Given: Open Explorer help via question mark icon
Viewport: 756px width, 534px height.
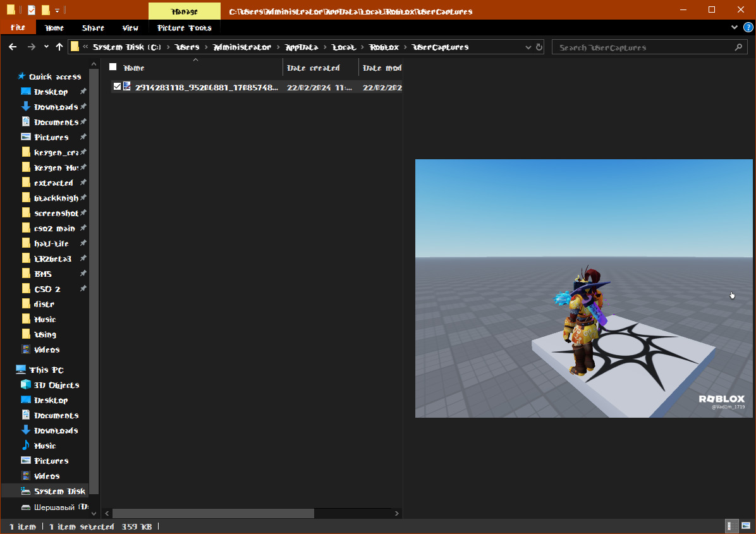Looking at the screenshot, I should click(x=748, y=27).
